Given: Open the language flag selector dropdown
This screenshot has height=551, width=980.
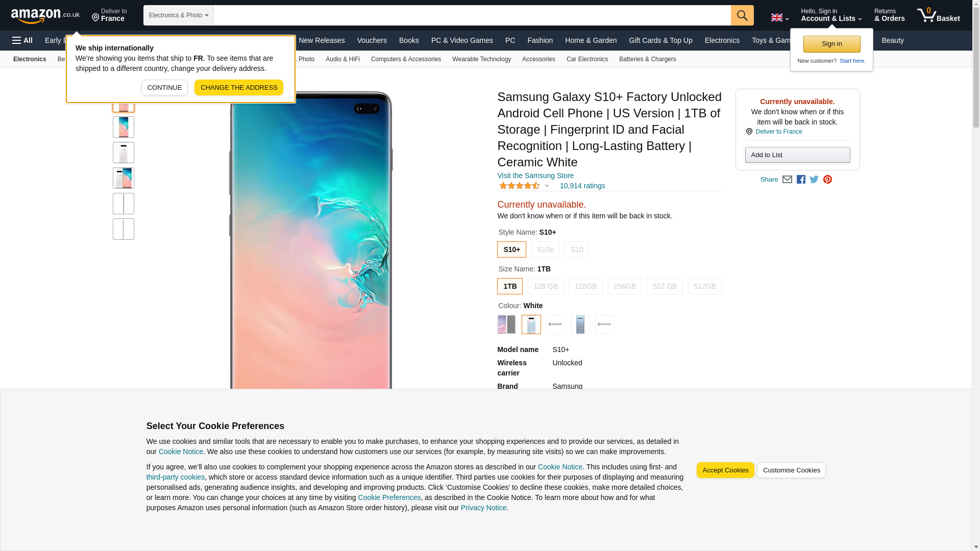Looking at the screenshot, I should pos(780,17).
